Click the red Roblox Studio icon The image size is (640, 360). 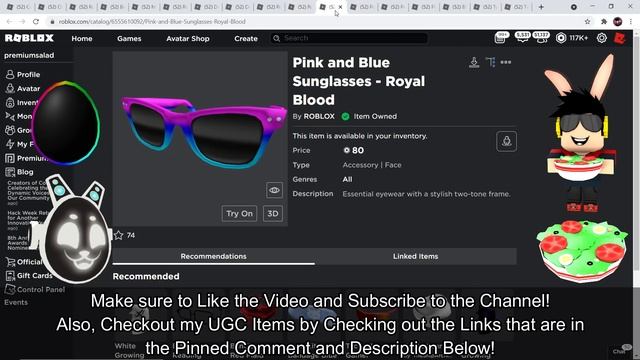click(620, 38)
